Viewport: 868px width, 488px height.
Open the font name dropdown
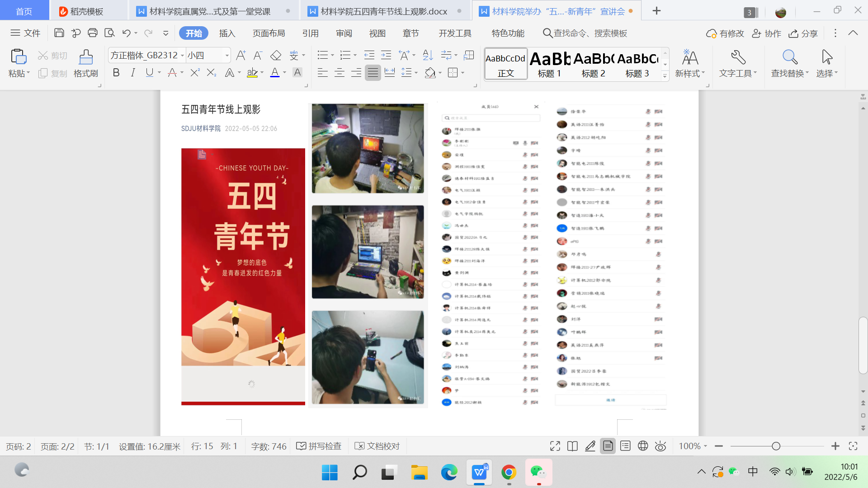point(182,56)
